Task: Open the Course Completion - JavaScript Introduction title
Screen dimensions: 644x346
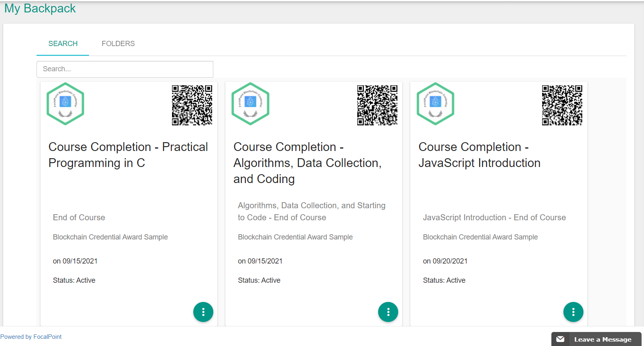Action: [479, 155]
